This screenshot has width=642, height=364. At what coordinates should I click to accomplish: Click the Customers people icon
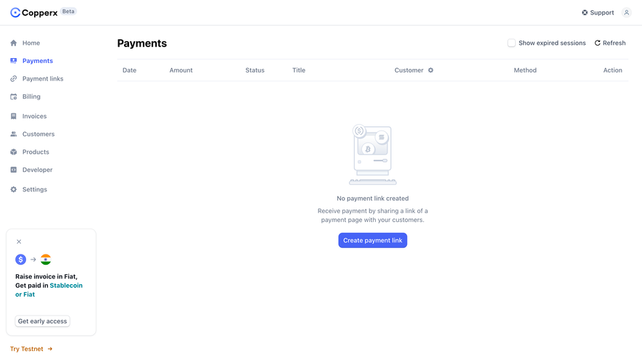(x=14, y=134)
